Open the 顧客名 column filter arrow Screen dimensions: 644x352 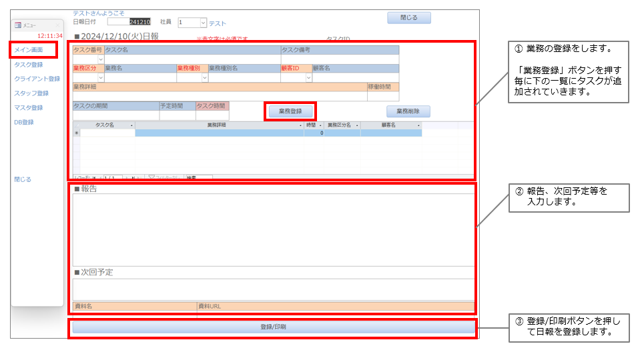[x=418, y=125]
